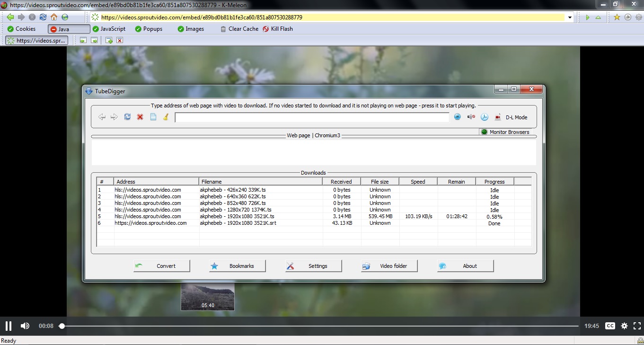Close the current K-Meleon tab with red X
644x345 pixels.
coord(120,41)
